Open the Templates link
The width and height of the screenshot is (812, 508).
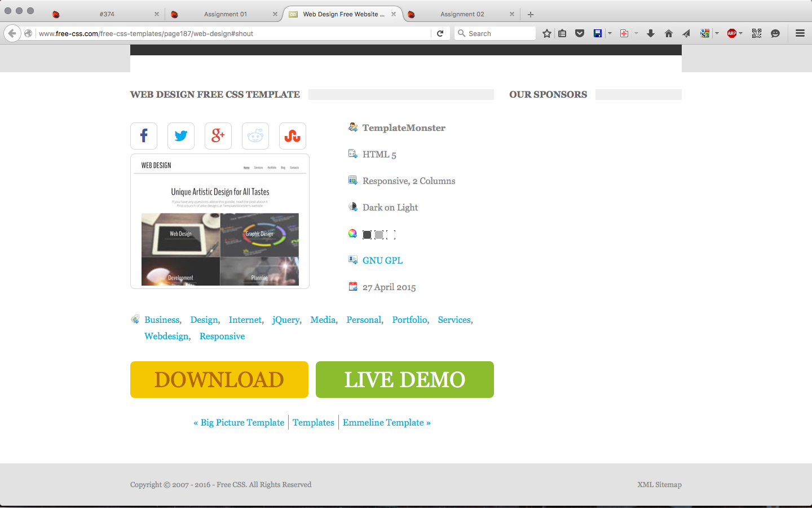click(314, 422)
